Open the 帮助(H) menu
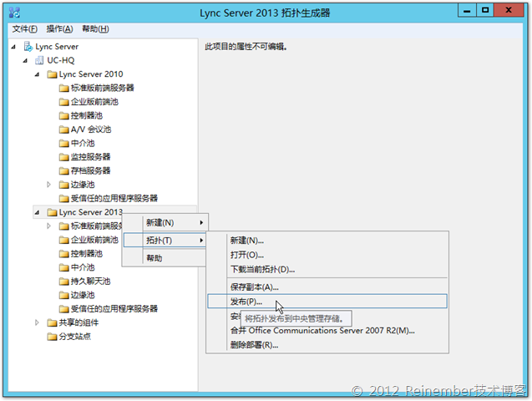532x401 pixels. pyautogui.click(x=95, y=29)
